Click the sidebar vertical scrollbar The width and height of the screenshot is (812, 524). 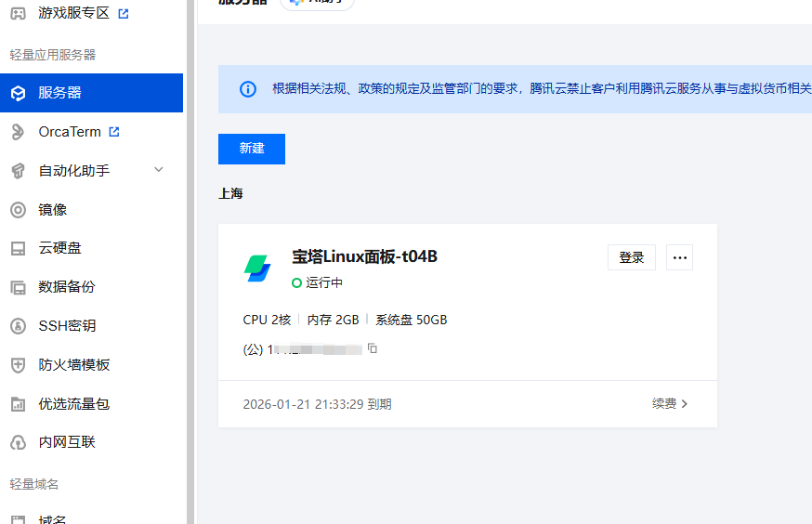[x=190, y=262]
